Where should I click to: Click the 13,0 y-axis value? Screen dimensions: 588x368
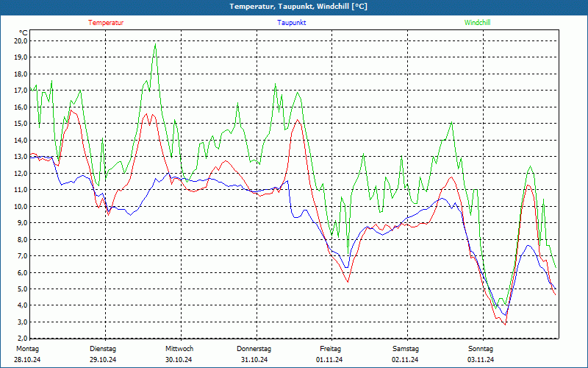point(21,157)
